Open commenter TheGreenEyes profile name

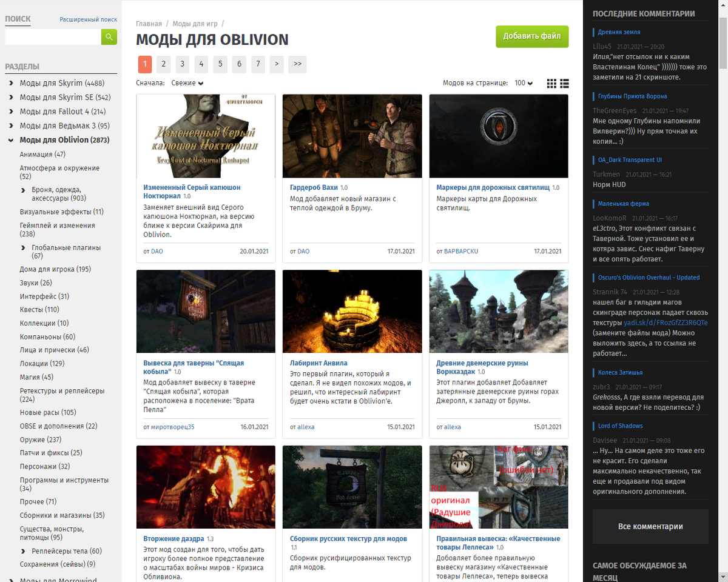point(615,111)
